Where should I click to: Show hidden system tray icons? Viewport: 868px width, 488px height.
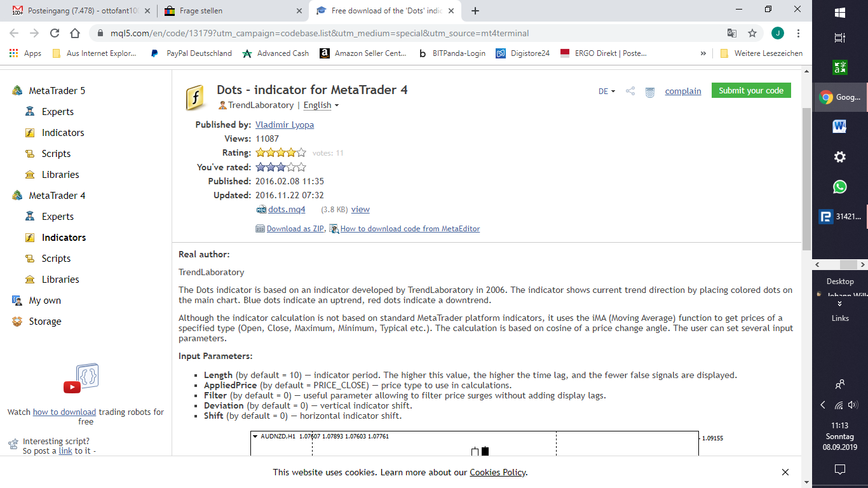pos(823,405)
